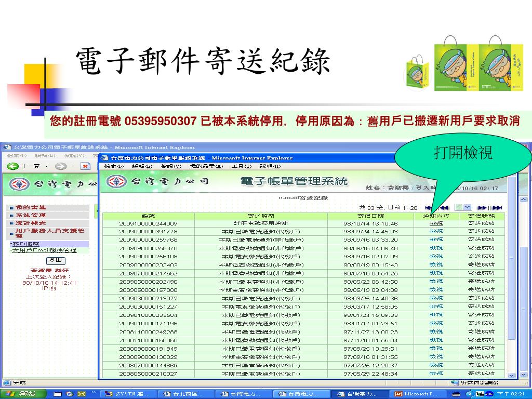The width and height of the screenshot is (532, 399).
Task: Click the 寄信狀態 column header
Action: click(x=481, y=216)
